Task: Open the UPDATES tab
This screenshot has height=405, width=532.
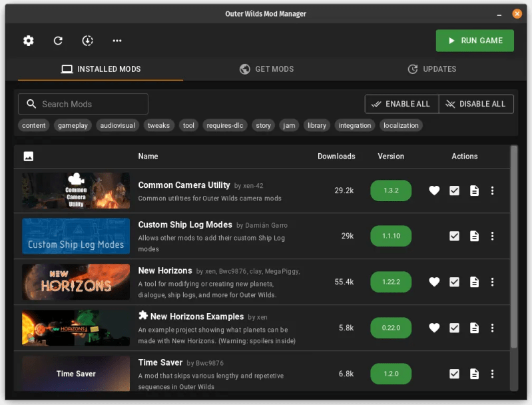Action: click(x=431, y=69)
